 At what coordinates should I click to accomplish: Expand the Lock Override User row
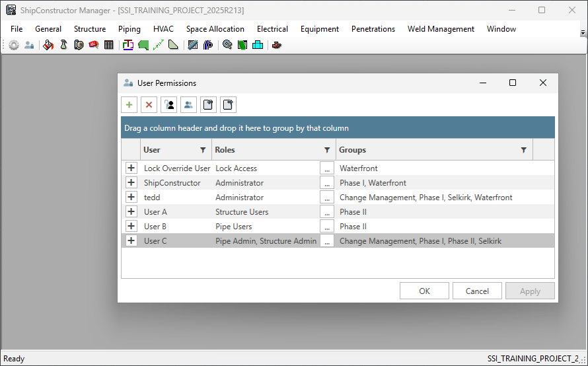click(x=131, y=168)
